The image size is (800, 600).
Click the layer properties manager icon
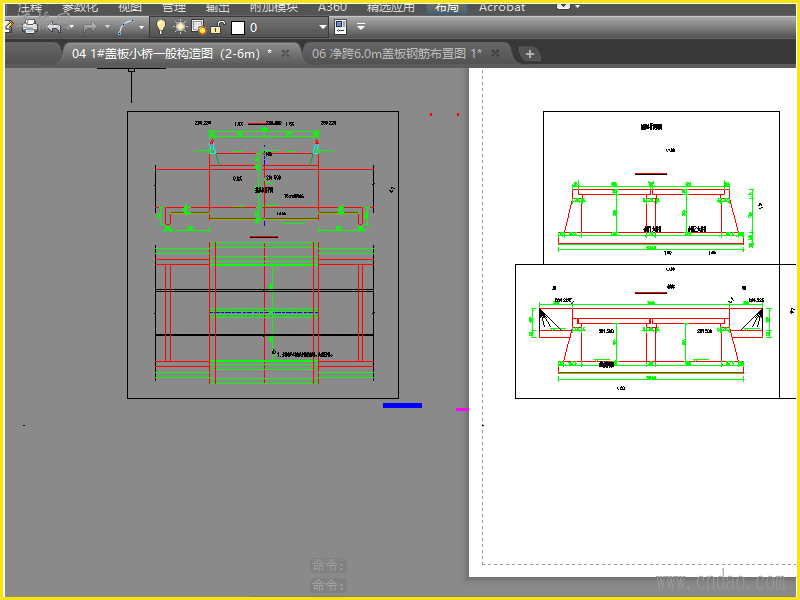340,27
